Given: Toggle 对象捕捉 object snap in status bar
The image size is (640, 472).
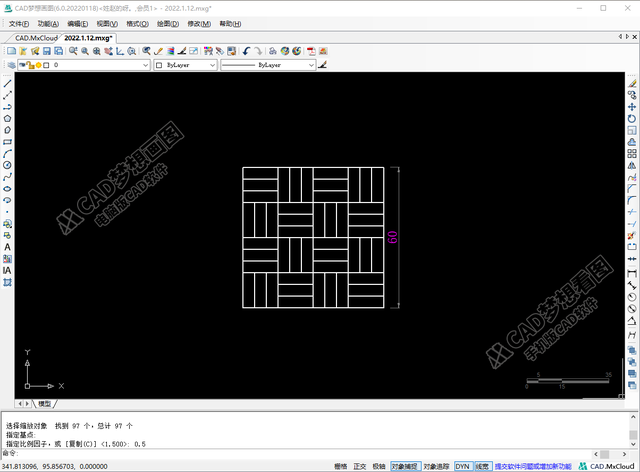Looking at the screenshot, I should click(x=405, y=466).
